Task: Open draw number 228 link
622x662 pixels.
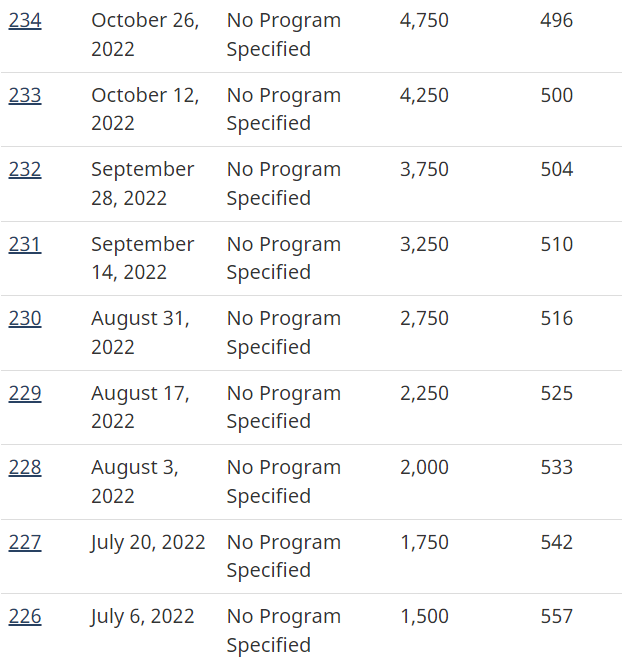Action: coord(25,468)
